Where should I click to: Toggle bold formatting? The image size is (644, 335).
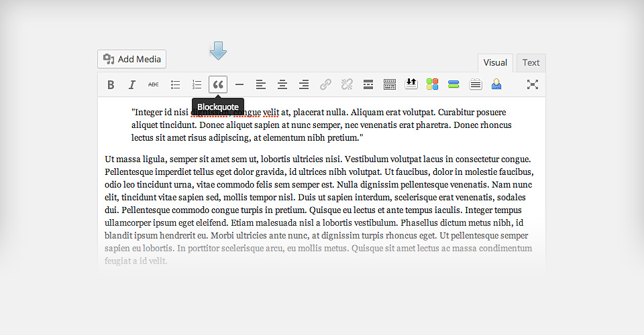click(x=111, y=85)
